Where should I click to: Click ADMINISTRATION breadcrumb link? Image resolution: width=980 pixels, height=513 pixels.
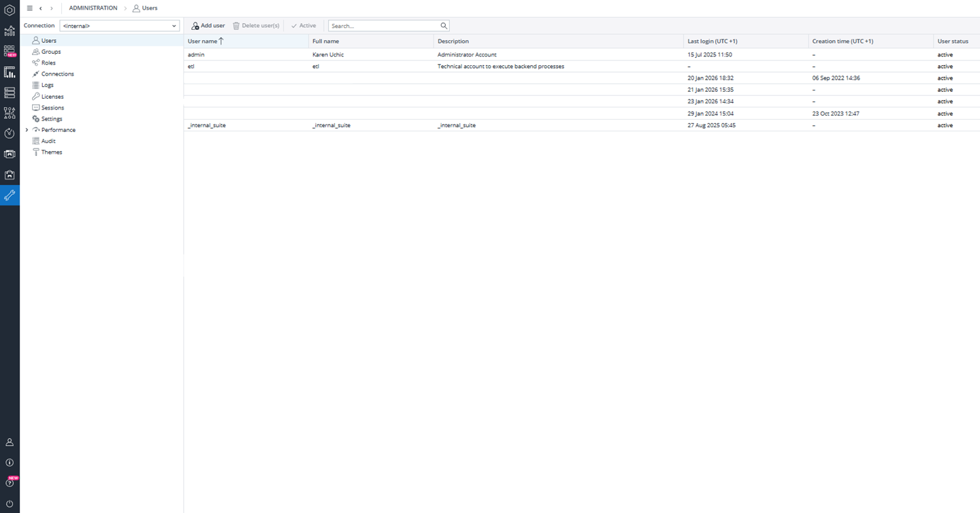click(x=93, y=8)
